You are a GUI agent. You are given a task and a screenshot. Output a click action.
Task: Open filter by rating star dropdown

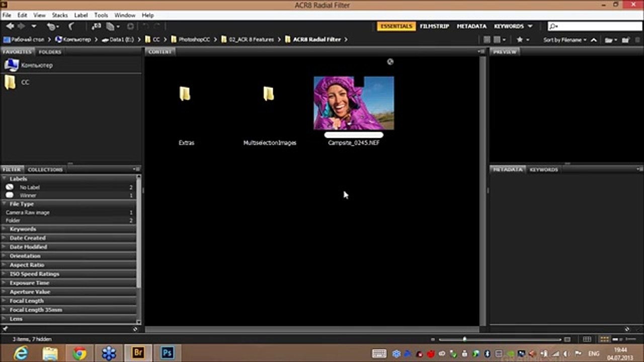(x=523, y=40)
